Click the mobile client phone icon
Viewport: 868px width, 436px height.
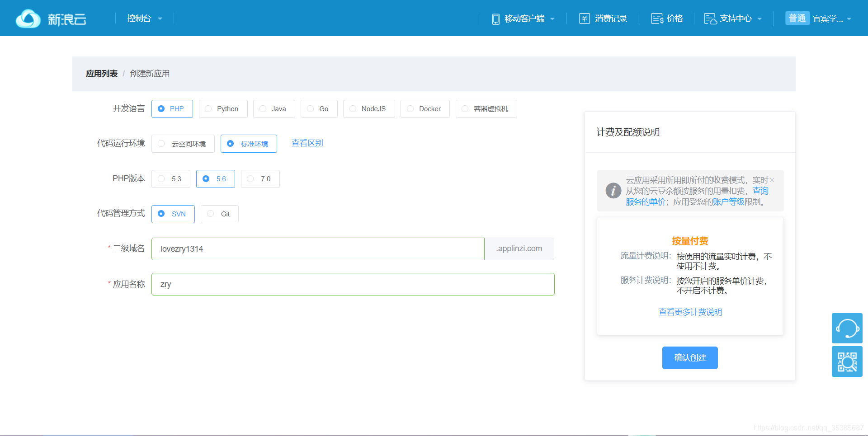click(x=495, y=19)
